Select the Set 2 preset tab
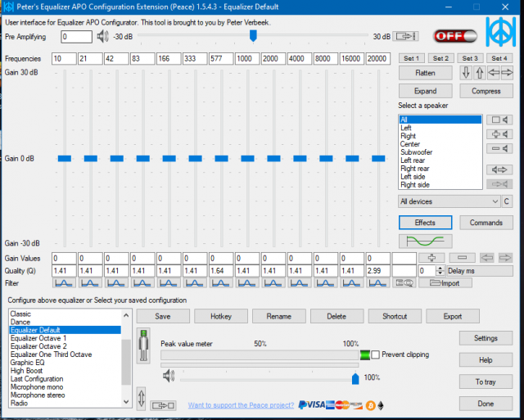The height and width of the screenshot is (420, 524). coord(440,59)
